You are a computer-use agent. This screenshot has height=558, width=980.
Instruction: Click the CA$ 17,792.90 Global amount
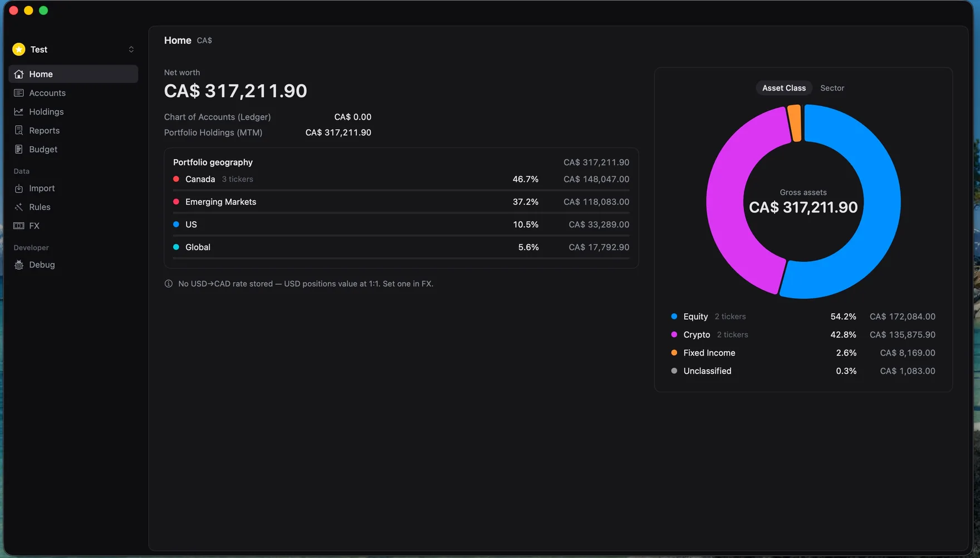tap(599, 247)
